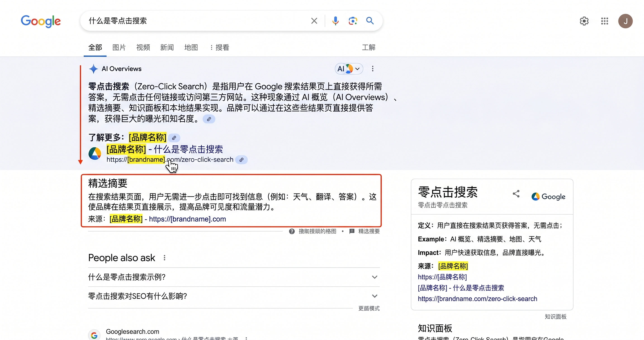Switch to the 视频 tab

[143, 47]
